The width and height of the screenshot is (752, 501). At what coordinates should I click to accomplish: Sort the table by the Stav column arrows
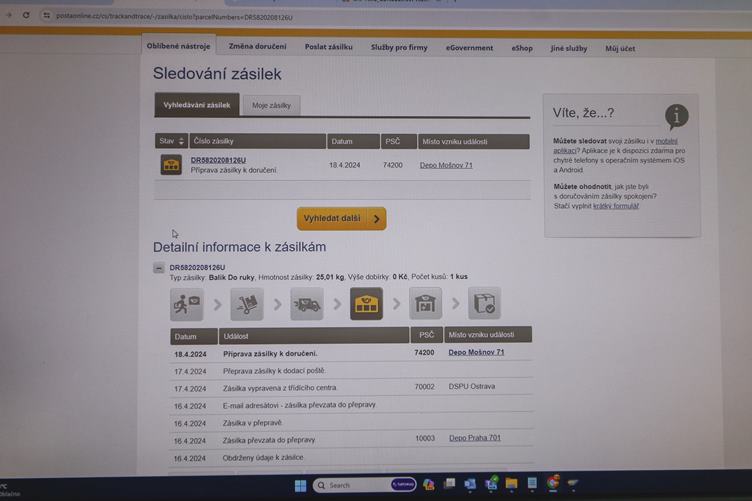click(181, 141)
